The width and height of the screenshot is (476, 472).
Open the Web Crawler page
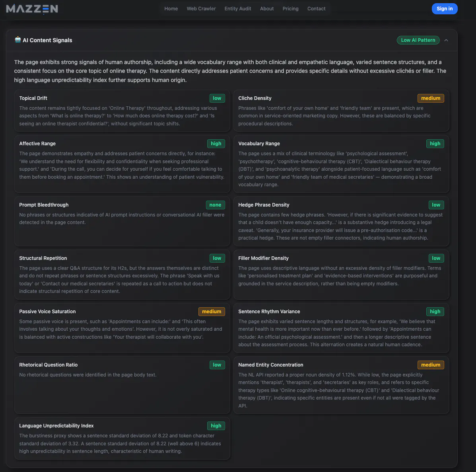[x=201, y=9]
